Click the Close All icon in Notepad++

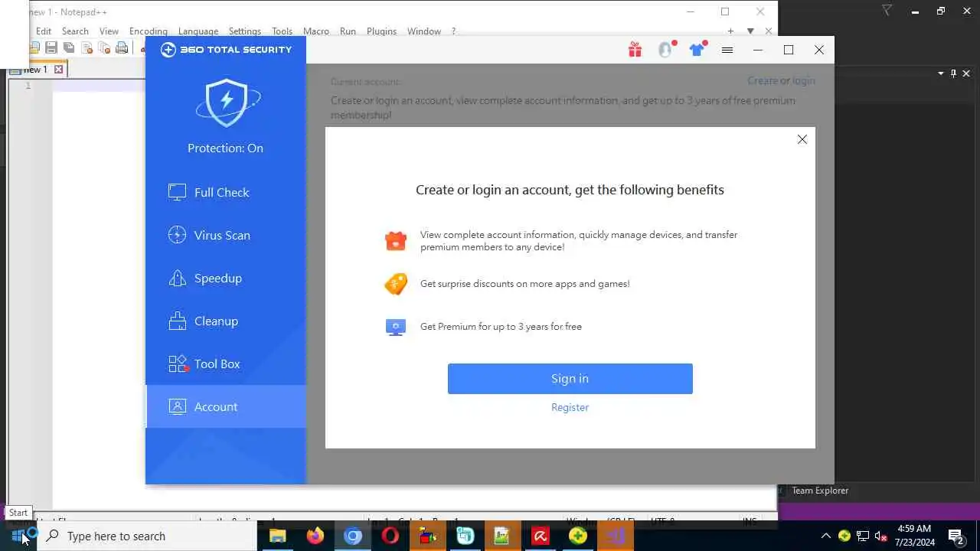point(104,48)
